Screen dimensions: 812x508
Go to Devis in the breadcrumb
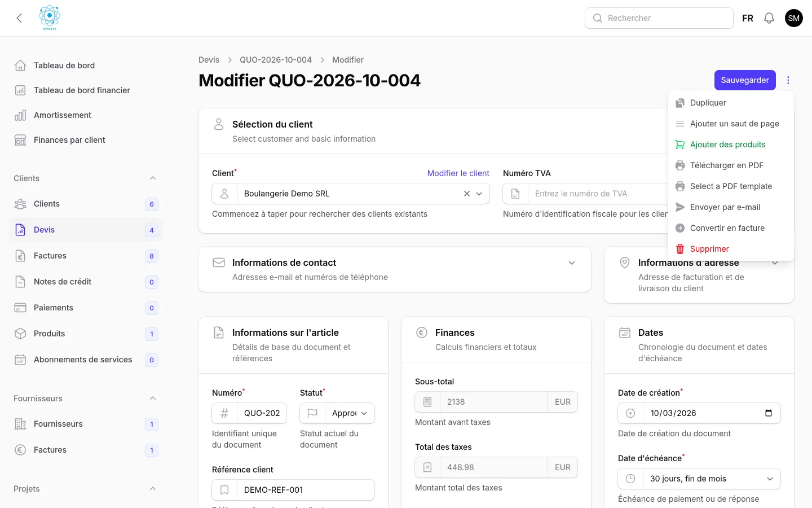coord(209,60)
